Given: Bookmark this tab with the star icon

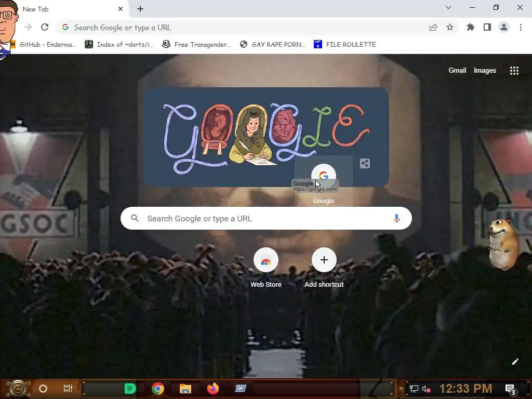Looking at the screenshot, I should [x=450, y=28].
